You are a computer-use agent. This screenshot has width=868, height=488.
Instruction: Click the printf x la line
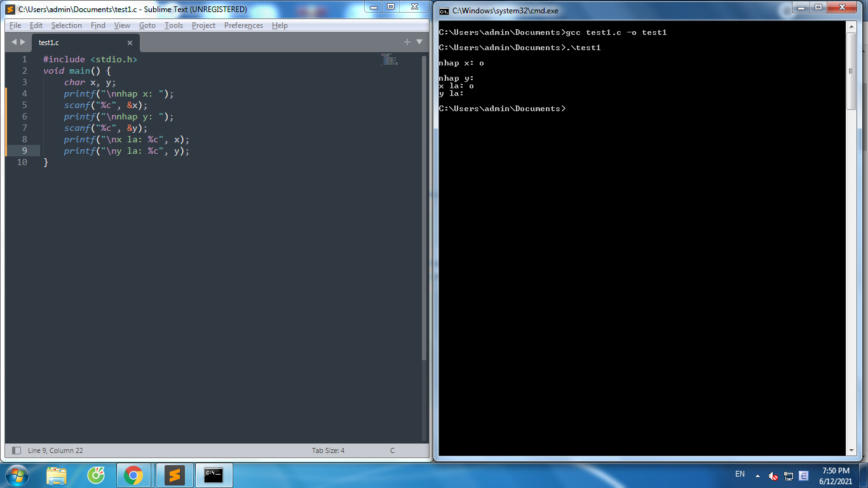click(x=126, y=139)
